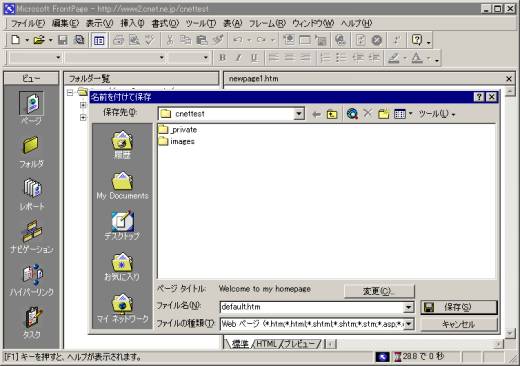The image size is (520, 366).
Task: Switch to ナビゲーション view in sidebar
Action: point(32,236)
